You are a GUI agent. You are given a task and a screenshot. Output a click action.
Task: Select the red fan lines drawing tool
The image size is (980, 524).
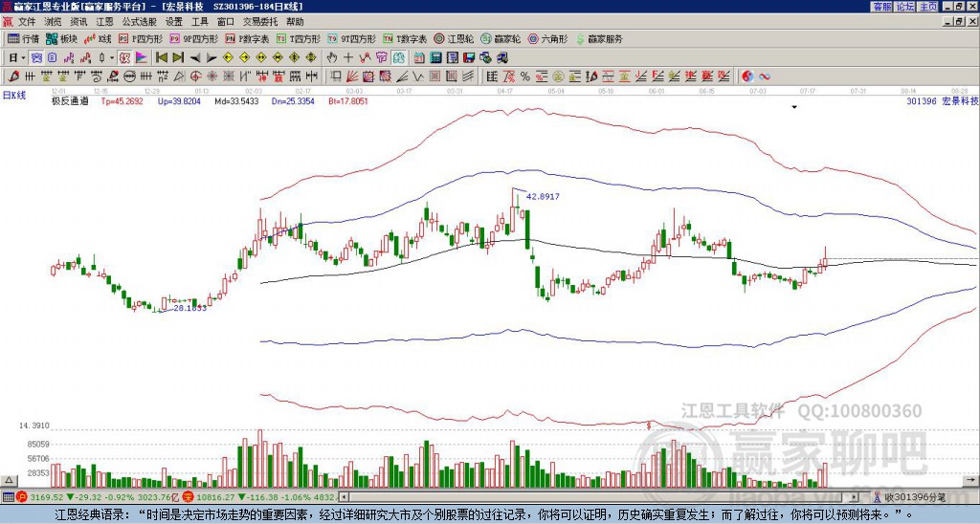[352, 76]
